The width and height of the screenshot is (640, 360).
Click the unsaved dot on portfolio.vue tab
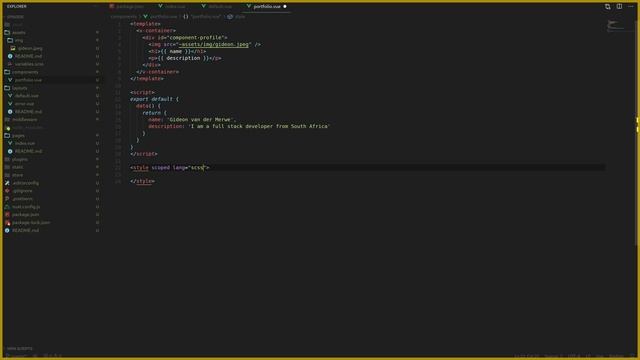coord(285,7)
